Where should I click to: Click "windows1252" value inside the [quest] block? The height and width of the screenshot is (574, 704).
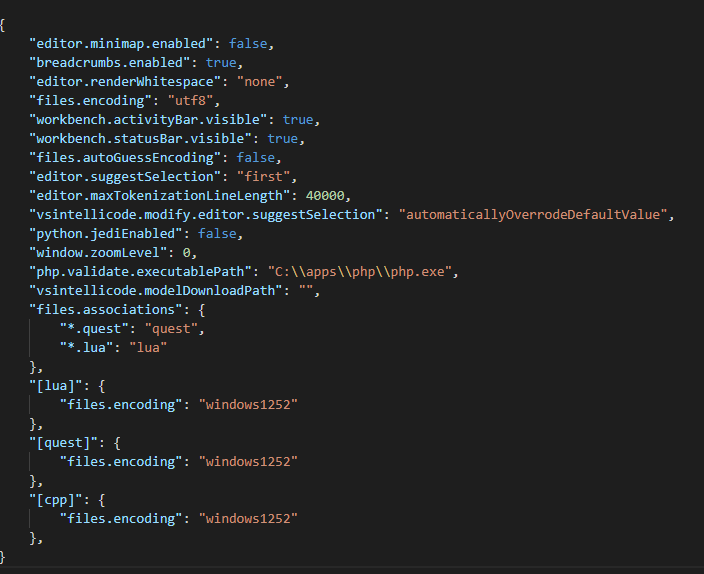point(249,461)
